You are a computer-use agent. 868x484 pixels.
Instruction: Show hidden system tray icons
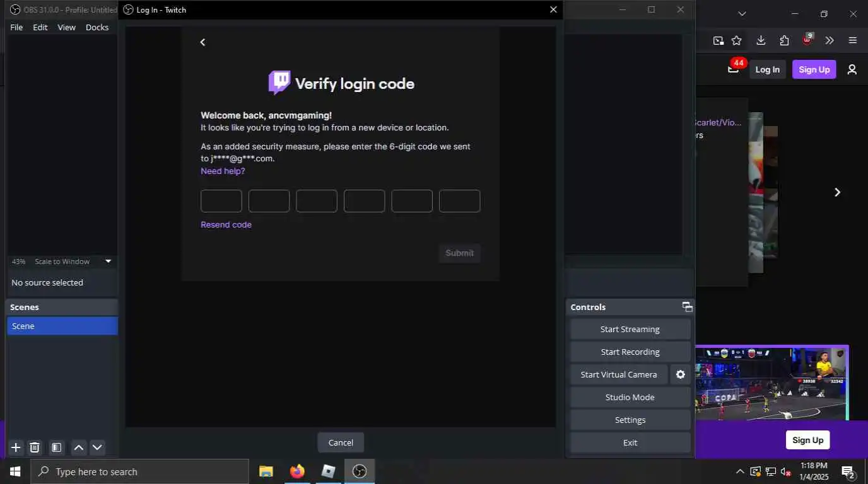tap(740, 471)
